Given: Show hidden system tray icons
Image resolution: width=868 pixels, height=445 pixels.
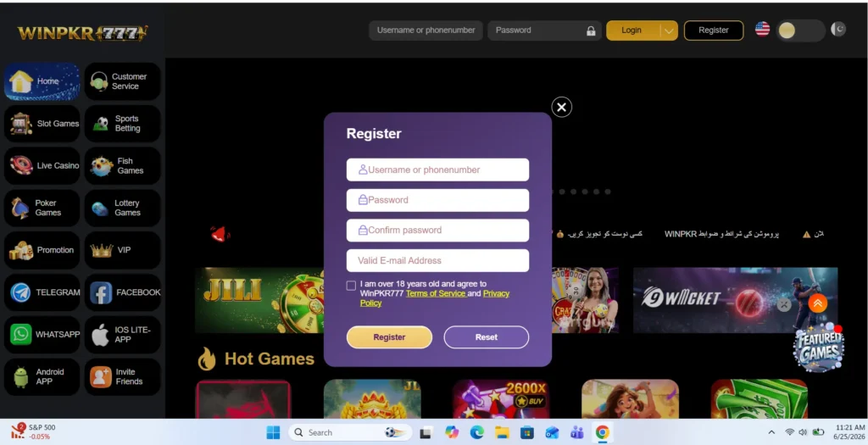Looking at the screenshot, I should click(x=771, y=432).
